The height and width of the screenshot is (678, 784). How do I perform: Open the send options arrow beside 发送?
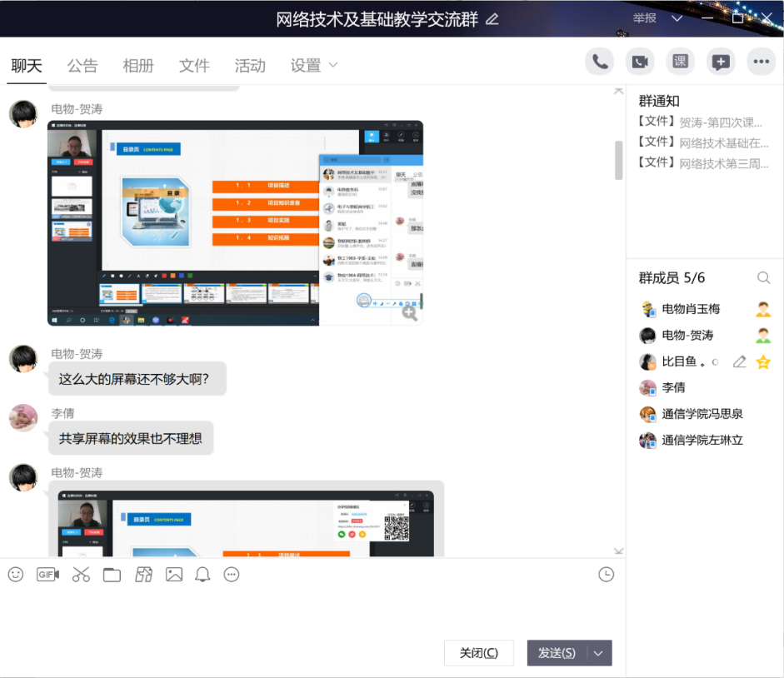598,653
